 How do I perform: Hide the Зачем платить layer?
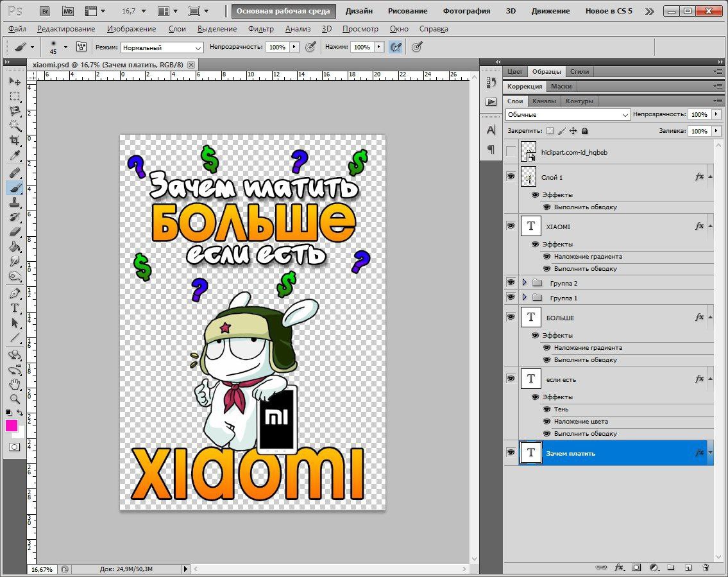511,452
